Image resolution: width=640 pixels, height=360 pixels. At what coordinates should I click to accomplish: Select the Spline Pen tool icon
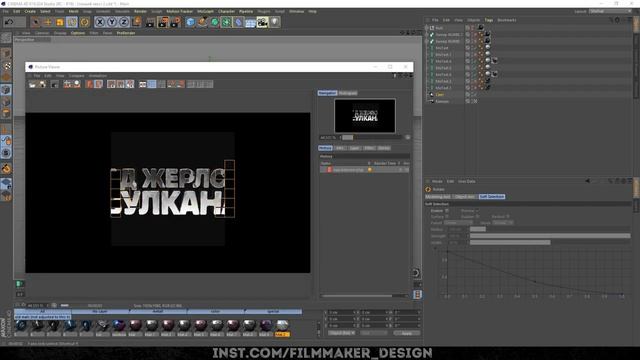(x=202, y=22)
